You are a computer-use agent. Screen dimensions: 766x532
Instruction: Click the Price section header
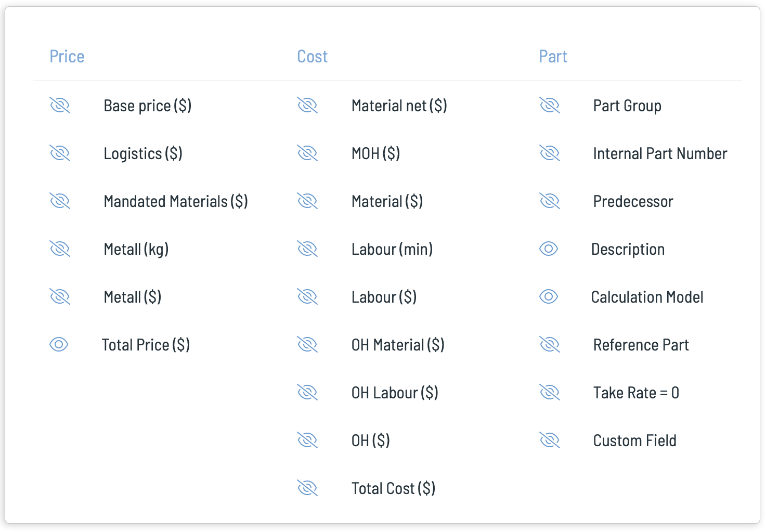coord(67,56)
